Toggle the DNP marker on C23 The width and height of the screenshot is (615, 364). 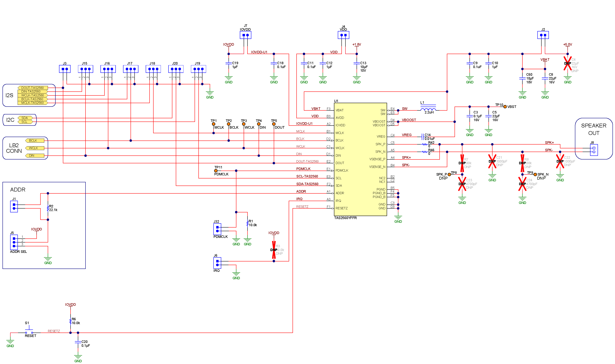pyautogui.click(x=462, y=184)
